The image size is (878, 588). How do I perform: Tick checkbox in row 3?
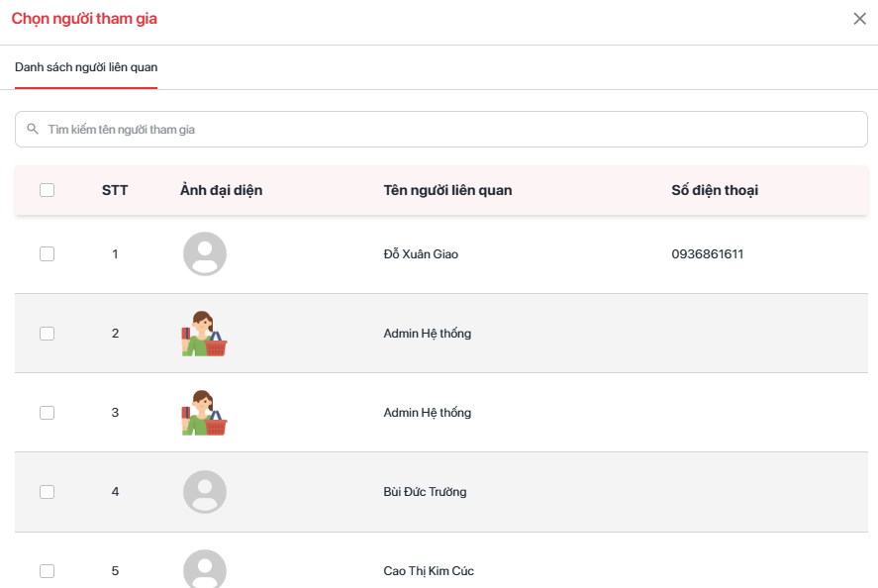coord(47,413)
